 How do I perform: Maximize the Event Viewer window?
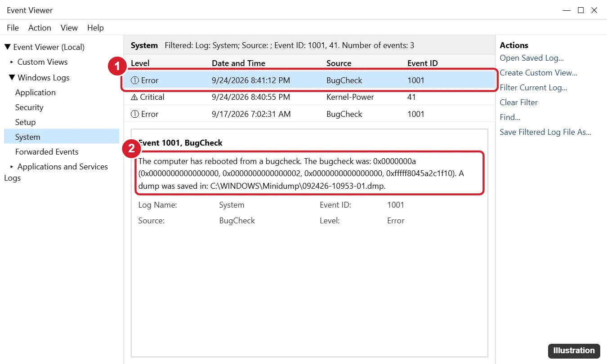tap(580, 10)
